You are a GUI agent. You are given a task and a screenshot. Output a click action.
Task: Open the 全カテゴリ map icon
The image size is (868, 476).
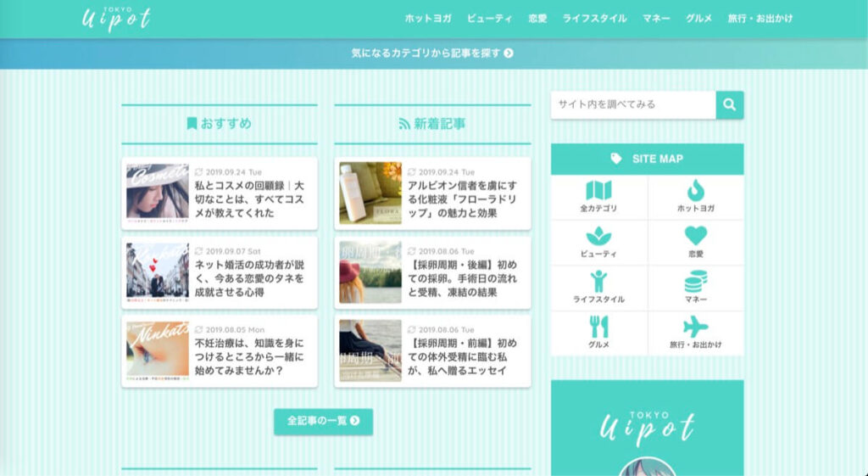598,191
